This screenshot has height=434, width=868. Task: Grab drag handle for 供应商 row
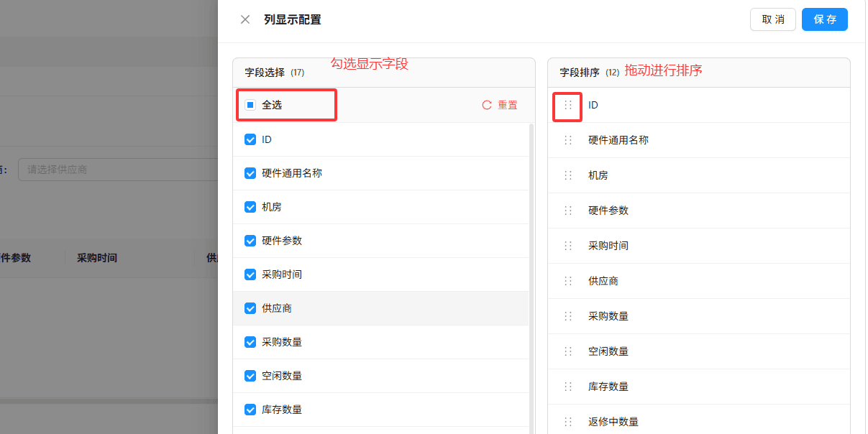pyautogui.click(x=568, y=281)
